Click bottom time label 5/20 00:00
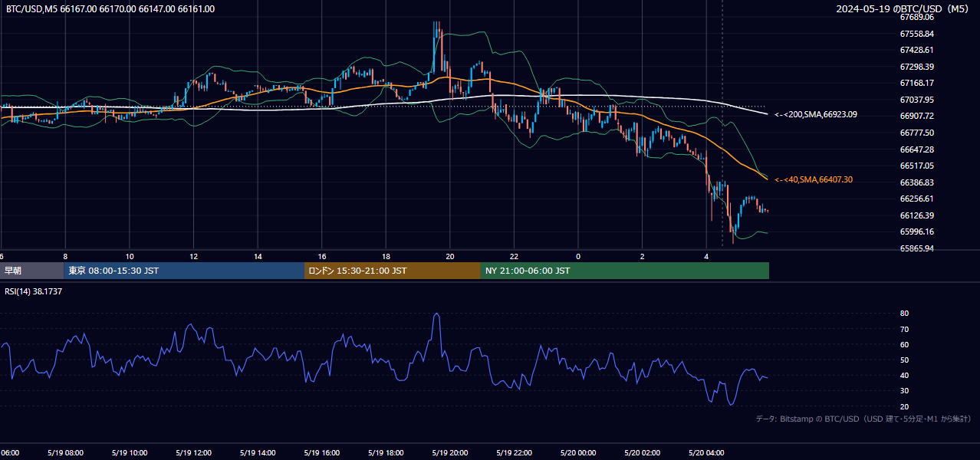 tap(578, 452)
